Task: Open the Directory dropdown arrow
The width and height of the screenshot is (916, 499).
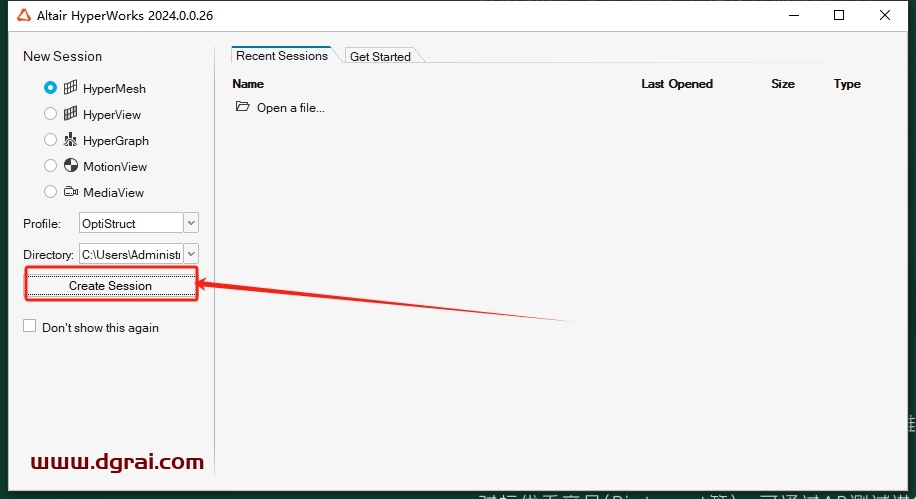Action: click(191, 254)
